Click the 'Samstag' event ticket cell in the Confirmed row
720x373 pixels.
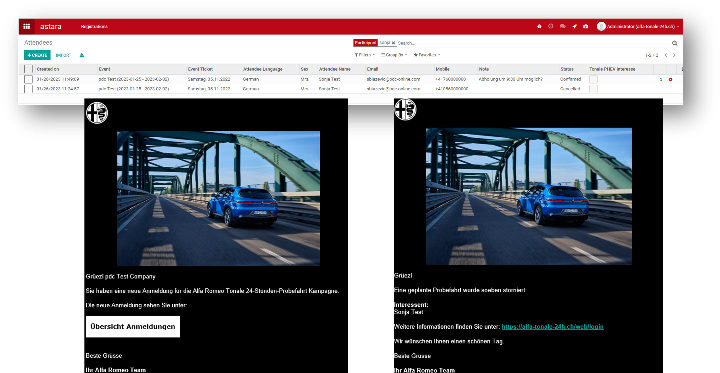(209, 79)
